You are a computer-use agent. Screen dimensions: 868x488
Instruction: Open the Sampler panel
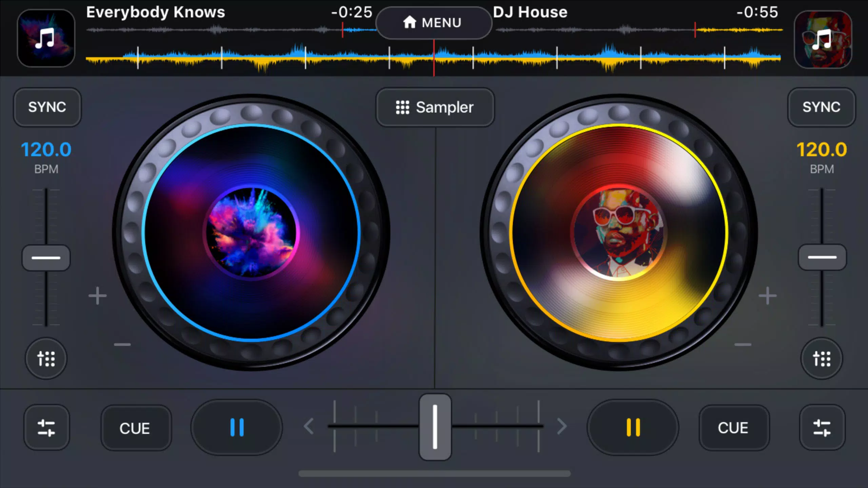pos(434,107)
